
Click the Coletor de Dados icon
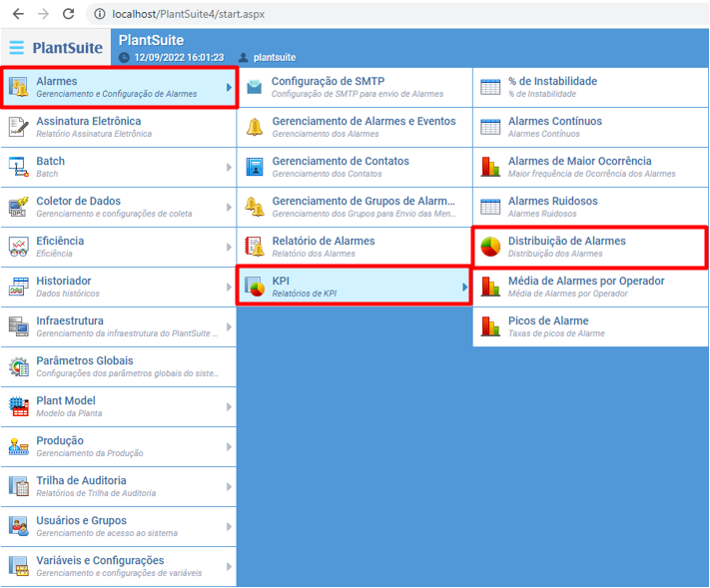click(x=19, y=207)
